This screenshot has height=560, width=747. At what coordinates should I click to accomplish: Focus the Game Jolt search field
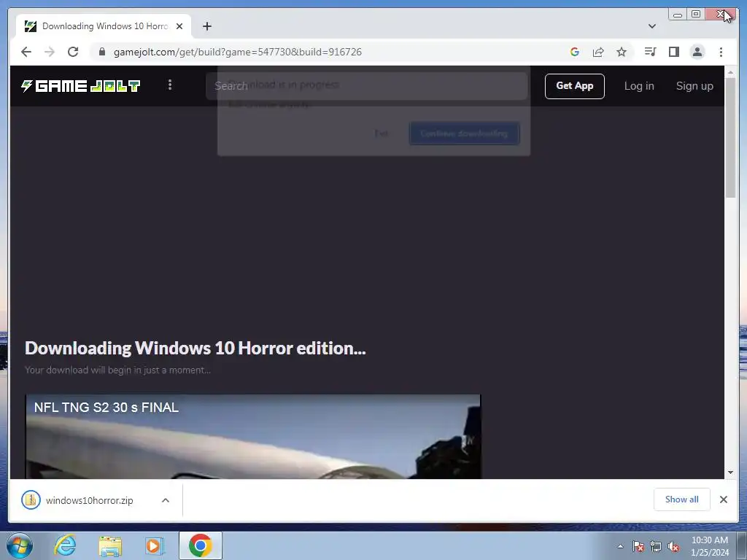click(x=366, y=86)
